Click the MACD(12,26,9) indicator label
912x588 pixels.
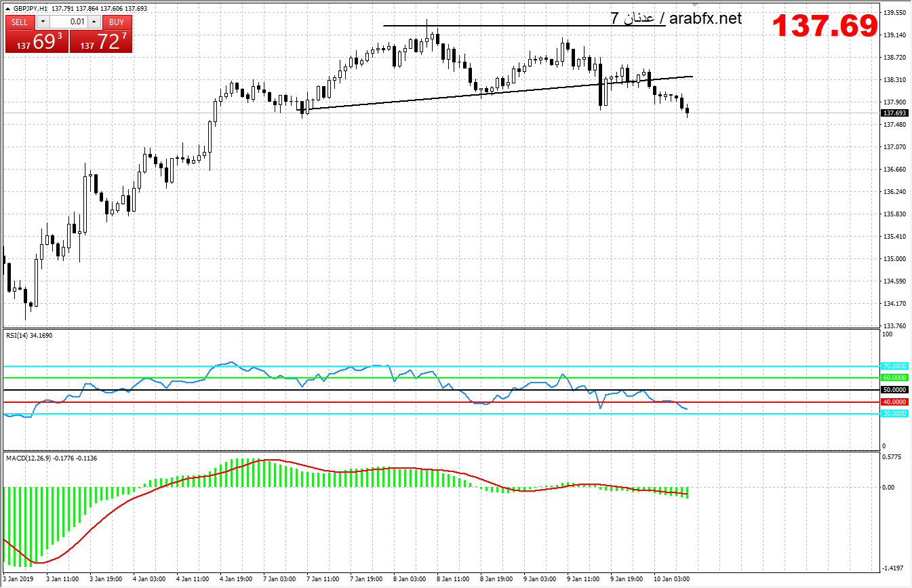(51, 458)
